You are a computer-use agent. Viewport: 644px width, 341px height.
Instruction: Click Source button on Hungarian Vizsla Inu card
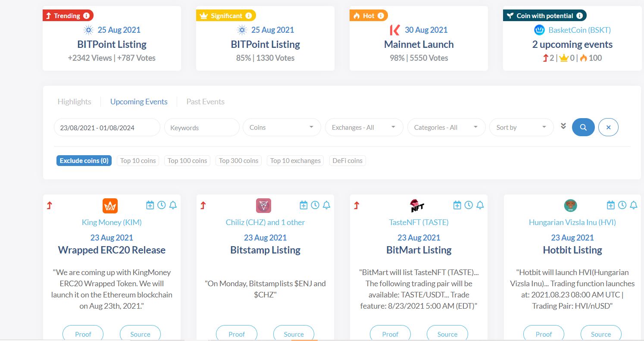(x=601, y=334)
